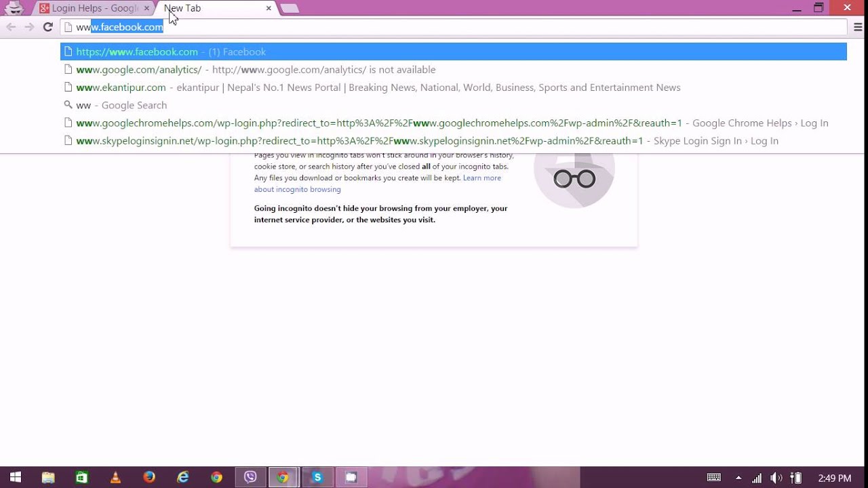Open Viber from the taskbar
The height and width of the screenshot is (488, 868).
[x=250, y=477]
